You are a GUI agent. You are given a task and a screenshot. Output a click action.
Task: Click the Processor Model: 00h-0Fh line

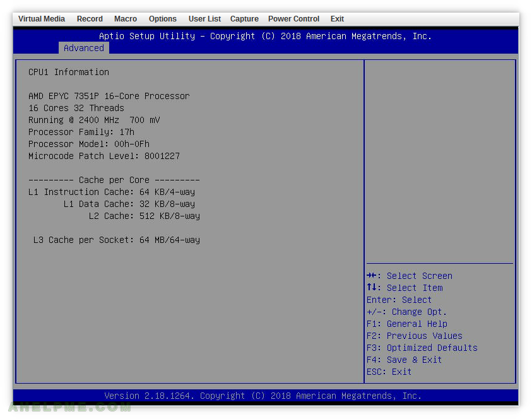(x=88, y=144)
